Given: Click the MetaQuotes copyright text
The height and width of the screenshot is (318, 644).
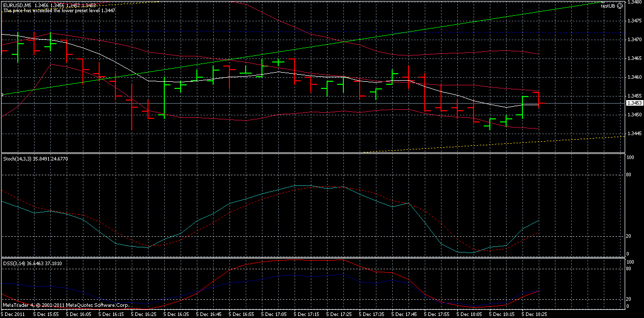Looking at the screenshot, I should 64,305.
